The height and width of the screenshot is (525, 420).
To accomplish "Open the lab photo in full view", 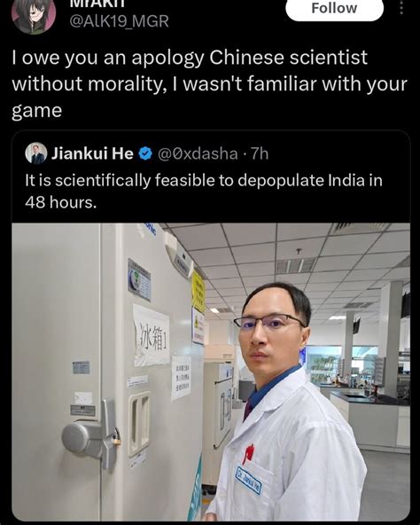I will [x=211, y=372].
